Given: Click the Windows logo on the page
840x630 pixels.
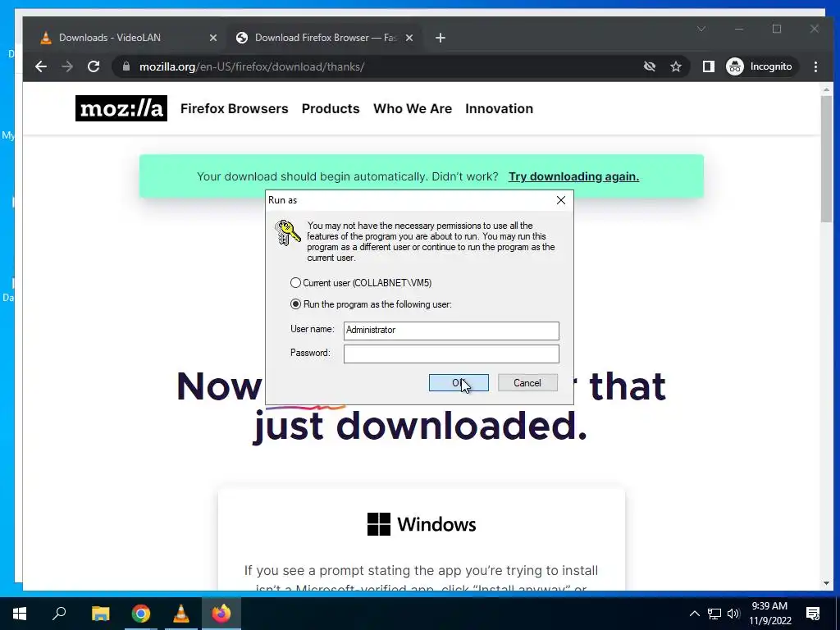Looking at the screenshot, I should click(379, 524).
